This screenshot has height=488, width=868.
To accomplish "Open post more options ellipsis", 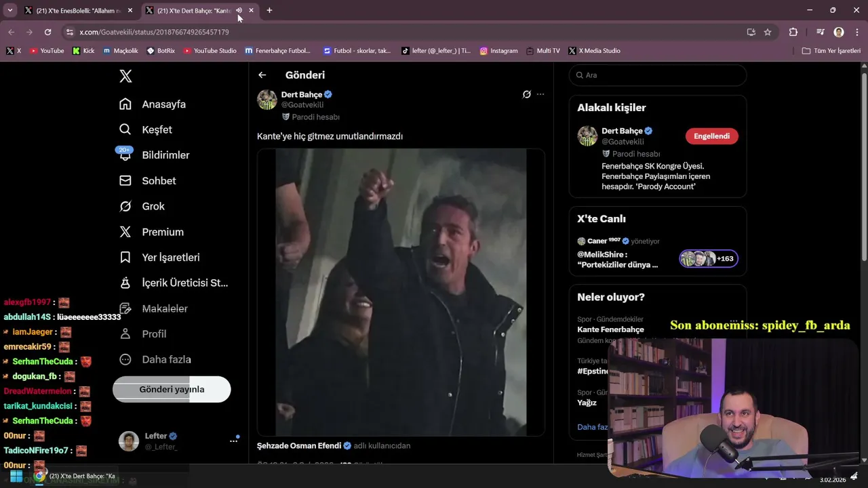I will click(540, 94).
